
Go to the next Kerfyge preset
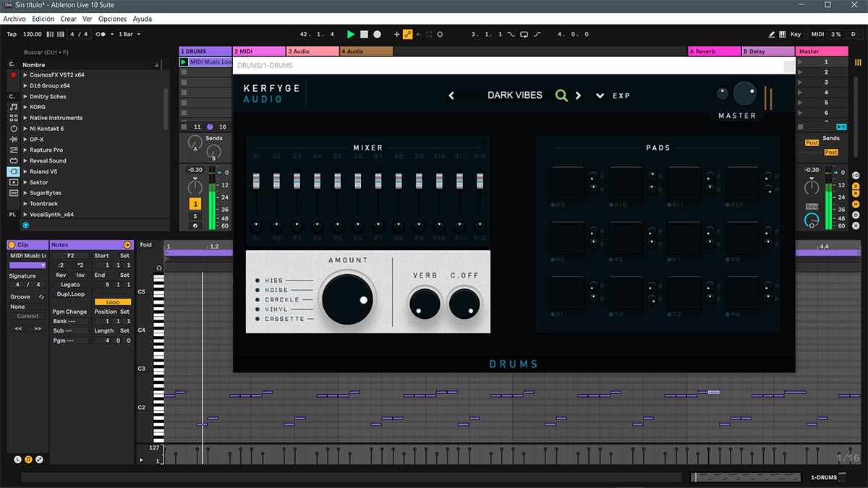click(x=578, y=95)
